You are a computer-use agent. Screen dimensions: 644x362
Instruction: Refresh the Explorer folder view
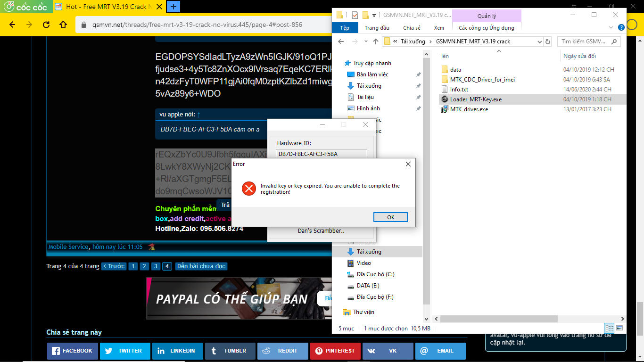click(x=548, y=41)
